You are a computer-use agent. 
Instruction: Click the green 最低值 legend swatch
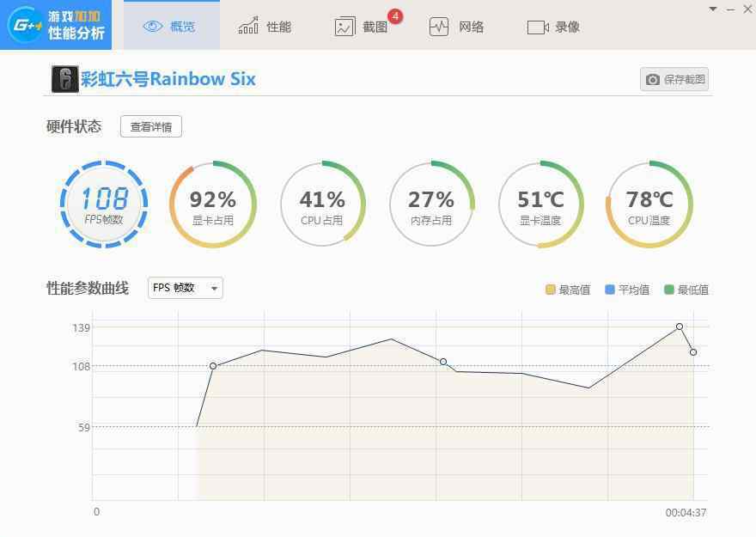668,290
